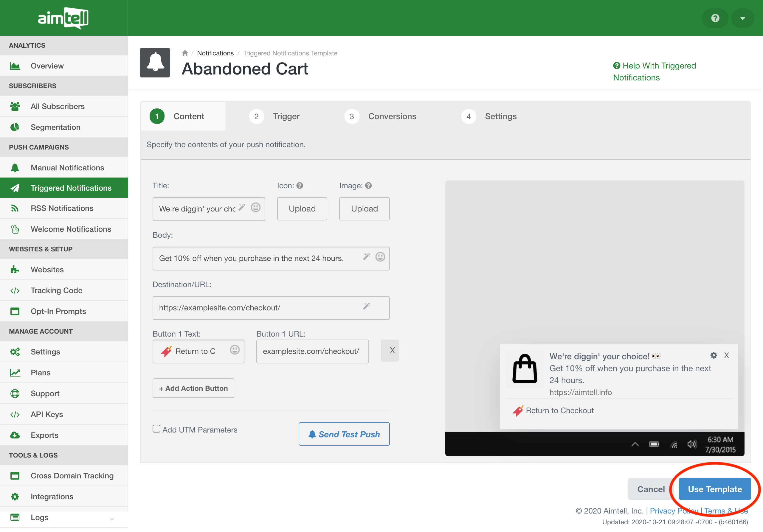The width and height of the screenshot is (763, 532).
Task: Open emoji picker for Button 1 Text
Action: [235, 350]
